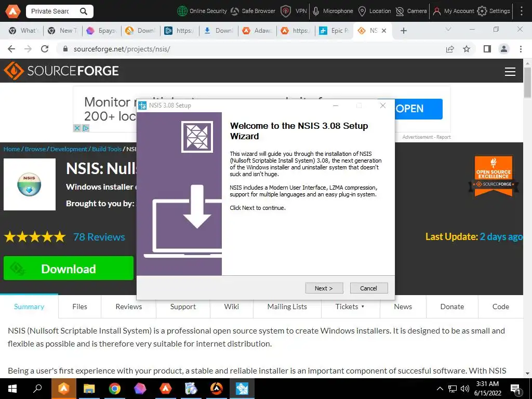The image size is (532, 399).
Task: Open the Chrome-style menu dots beside profile
Action: click(x=521, y=49)
